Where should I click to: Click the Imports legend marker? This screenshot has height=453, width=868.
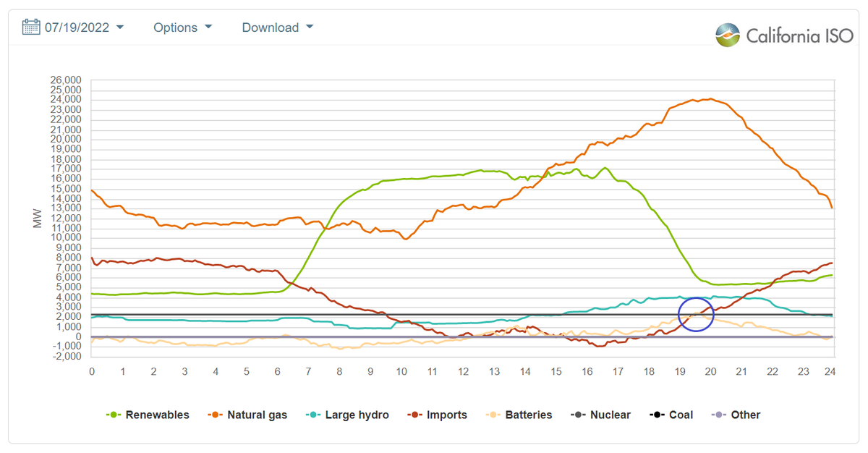pos(413,414)
